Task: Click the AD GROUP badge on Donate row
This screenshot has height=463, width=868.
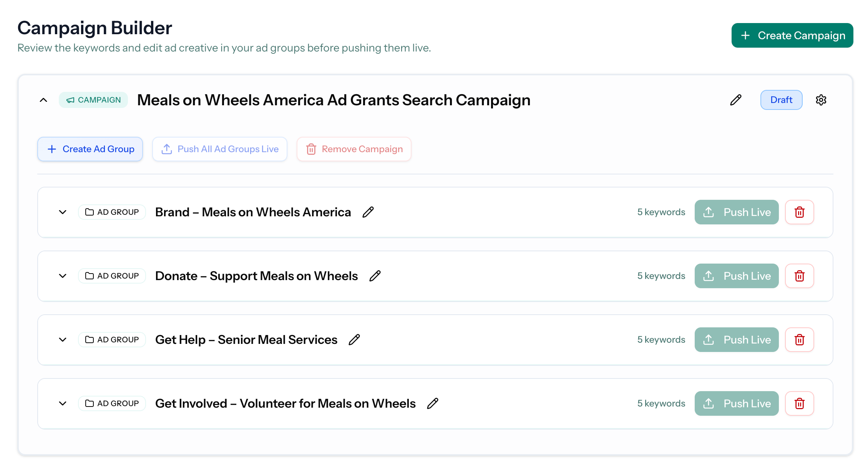Action: (112, 275)
